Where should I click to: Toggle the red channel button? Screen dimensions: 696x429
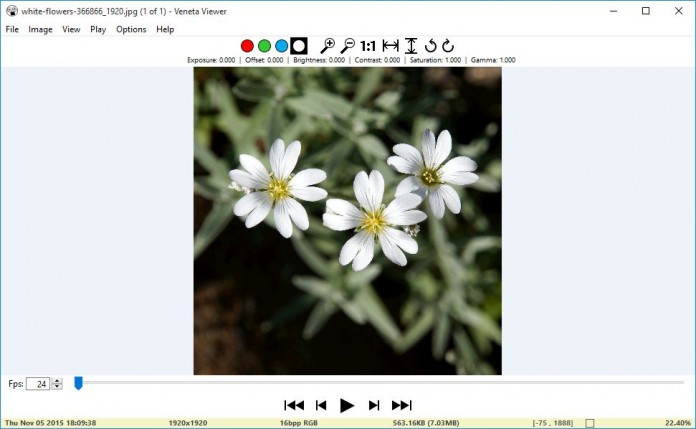[247, 46]
